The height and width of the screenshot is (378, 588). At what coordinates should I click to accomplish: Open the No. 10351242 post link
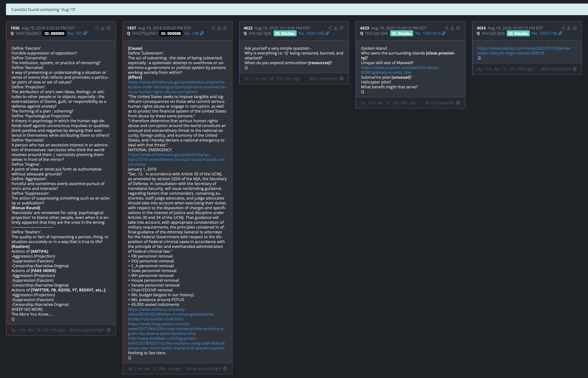(x=311, y=33)
